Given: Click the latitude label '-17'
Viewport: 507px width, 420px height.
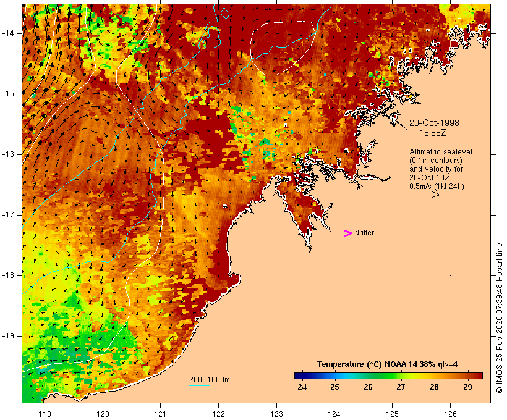Looking at the screenshot, I should coord(8,215).
